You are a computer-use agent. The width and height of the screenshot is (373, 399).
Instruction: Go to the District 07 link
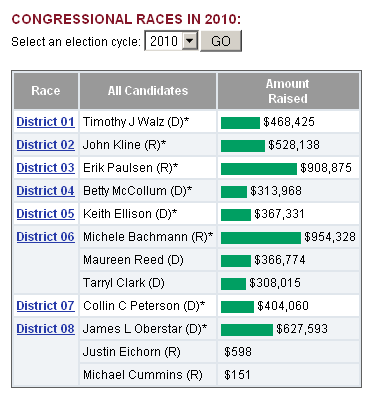coord(46,306)
